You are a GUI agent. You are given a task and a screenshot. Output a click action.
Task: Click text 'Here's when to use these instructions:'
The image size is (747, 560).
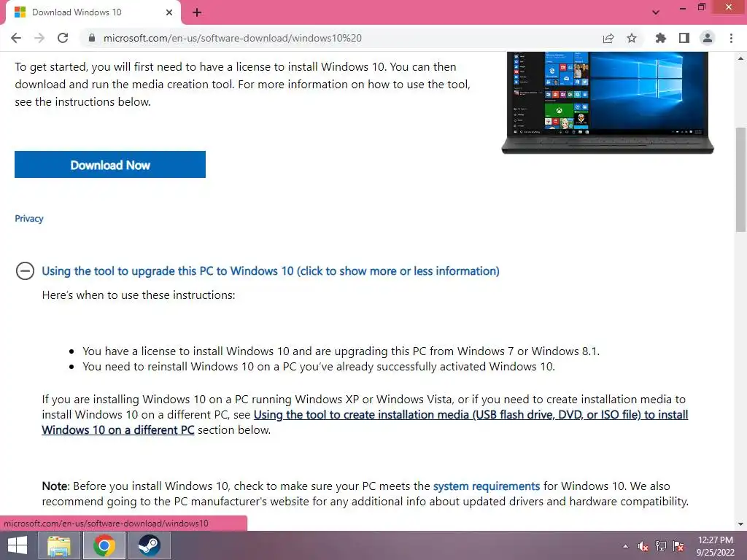pyautogui.click(x=139, y=295)
